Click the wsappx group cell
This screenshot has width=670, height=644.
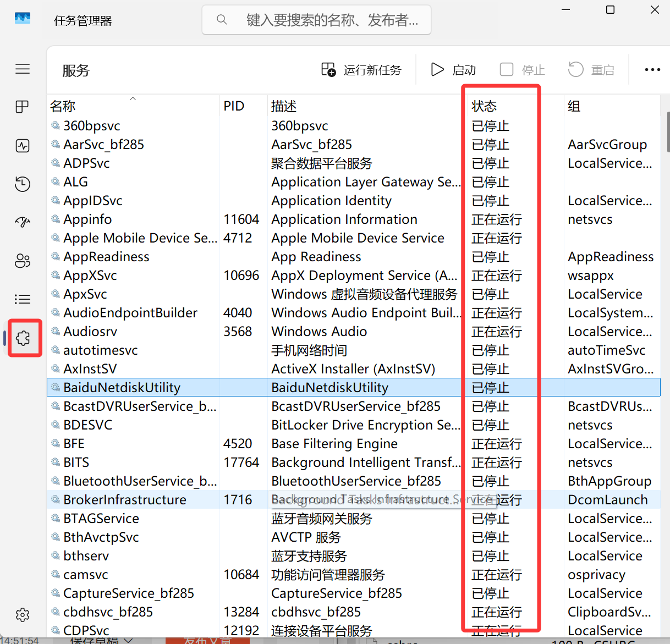591,276
